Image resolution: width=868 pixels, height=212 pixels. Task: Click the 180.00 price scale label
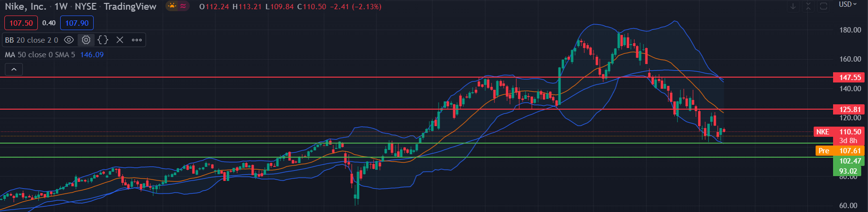coord(850,30)
